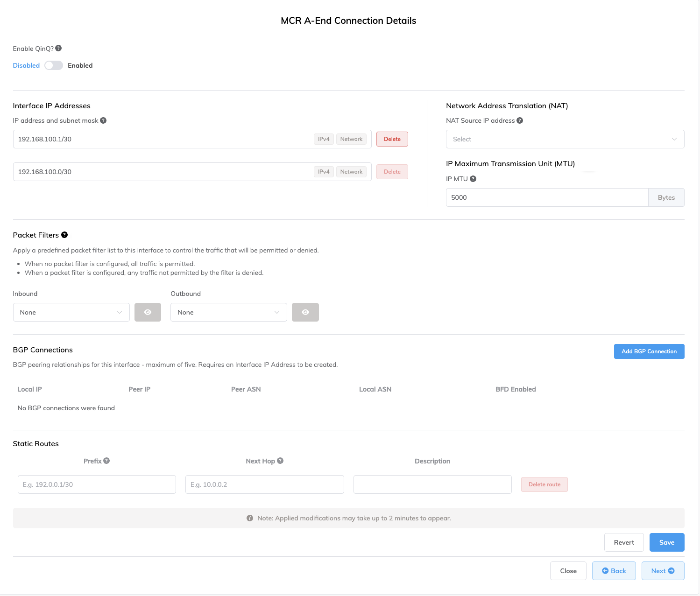Click the IP MTU input field

547,197
